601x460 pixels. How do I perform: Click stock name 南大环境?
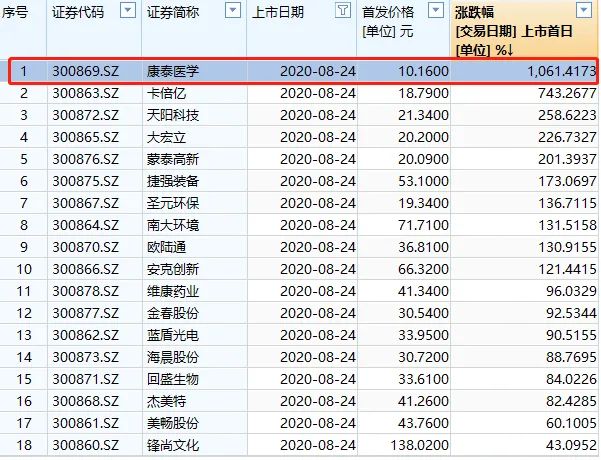click(x=173, y=225)
